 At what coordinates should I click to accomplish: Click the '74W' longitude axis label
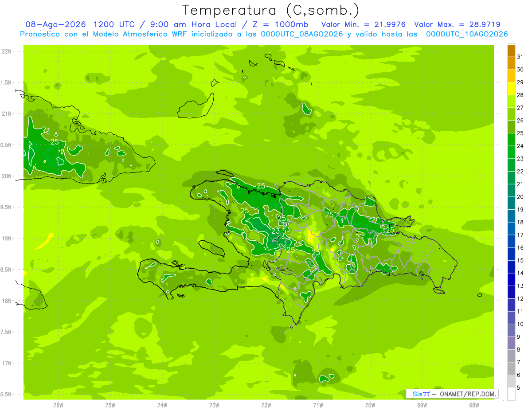(x=162, y=405)
